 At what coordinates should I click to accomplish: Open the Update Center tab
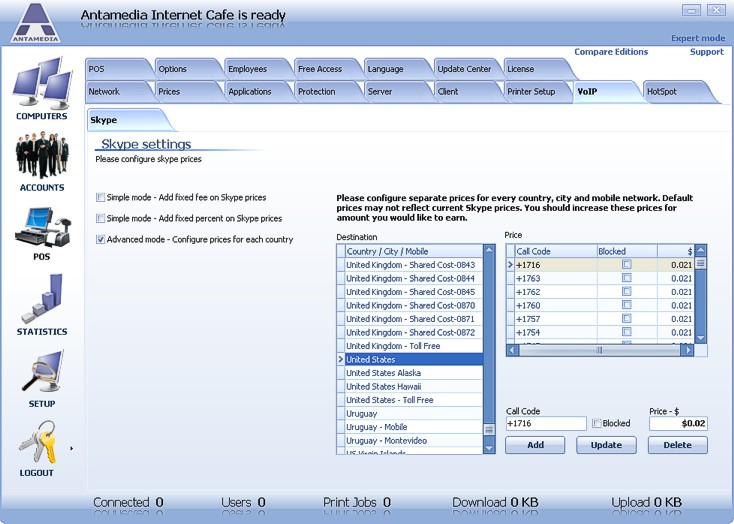pos(466,69)
